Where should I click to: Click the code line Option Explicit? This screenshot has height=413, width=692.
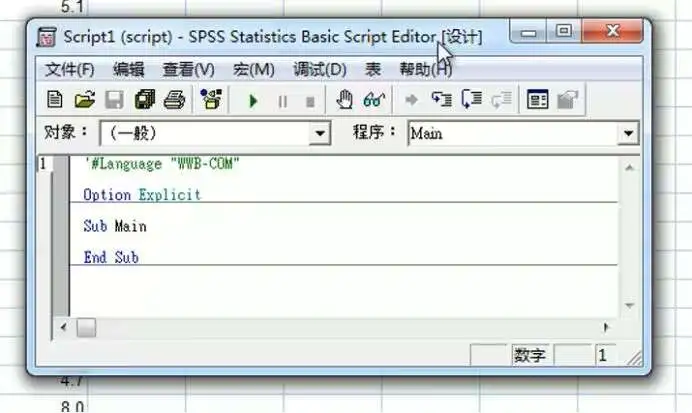pyautogui.click(x=142, y=195)
